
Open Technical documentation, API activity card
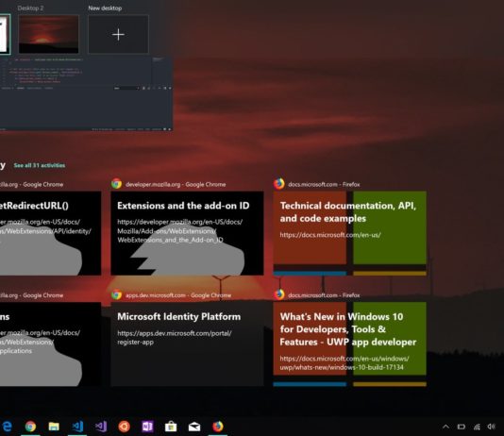pos(350,233)
